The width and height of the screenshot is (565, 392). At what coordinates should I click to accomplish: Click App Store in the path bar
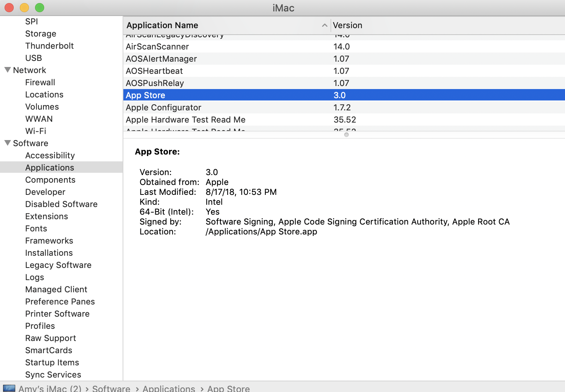pos(228,388)
